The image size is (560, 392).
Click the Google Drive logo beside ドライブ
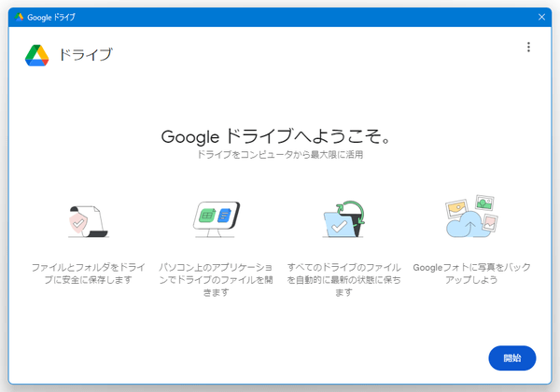coord(36,55)
